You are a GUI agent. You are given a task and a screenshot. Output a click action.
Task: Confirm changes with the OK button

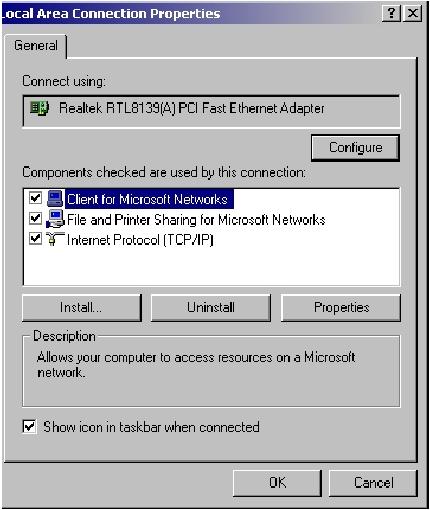click(x=277, y=483)
